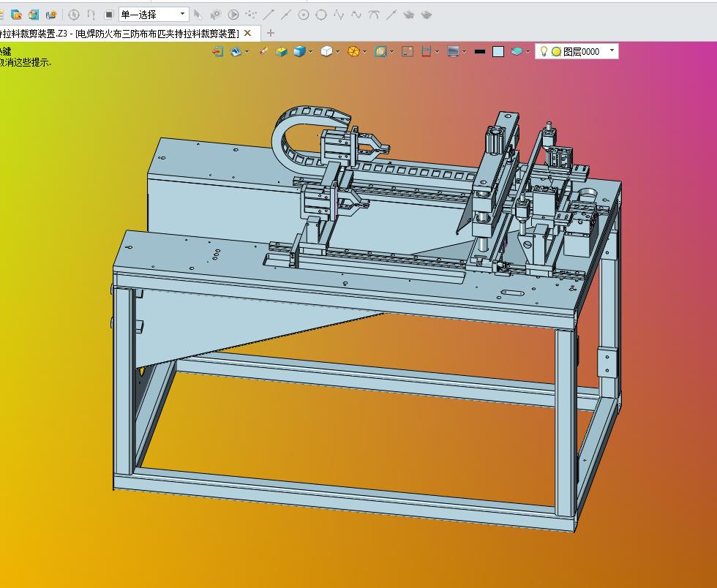Click the white cube view icon

coord(326,52)
